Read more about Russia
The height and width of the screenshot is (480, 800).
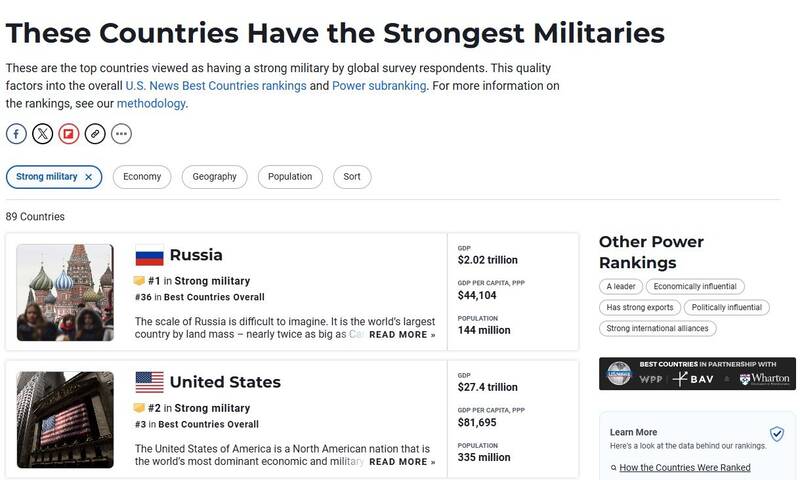click(x=402, y=335)
